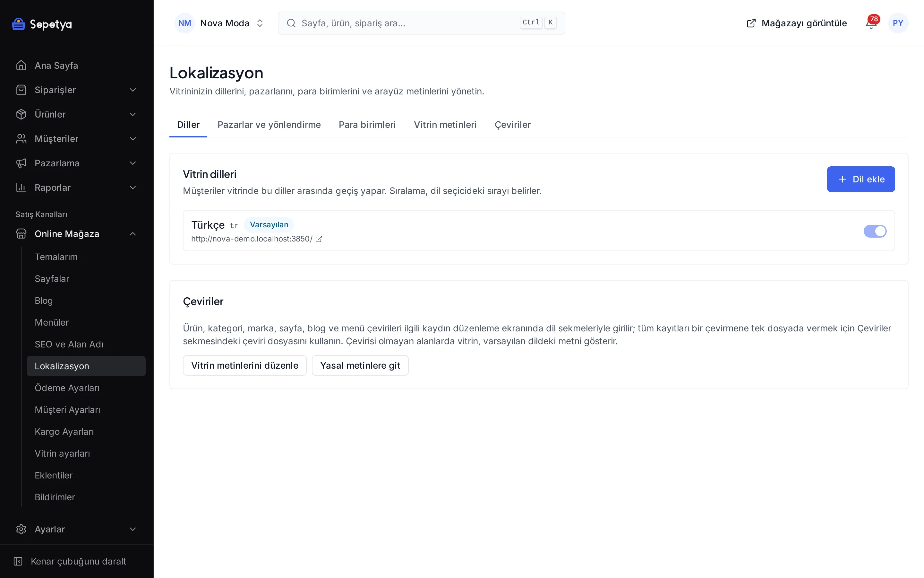
Task: Expand the Müşteriler menu chevron
Action: tap(133, 139)
